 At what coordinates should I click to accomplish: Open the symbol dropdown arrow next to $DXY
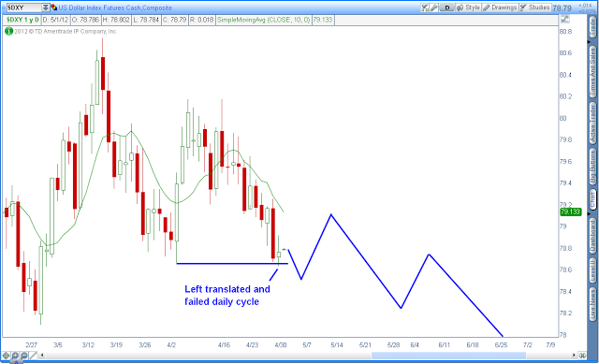[46, 7]
